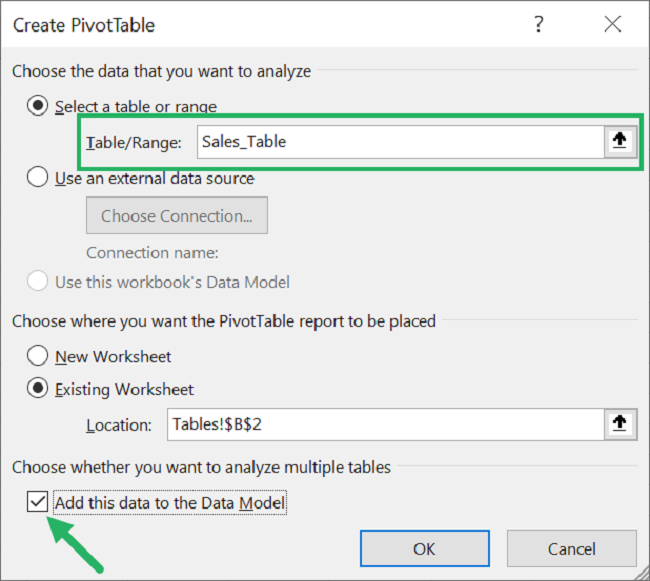650x581 pixels.
Task: Click the Cancel button
Action: pos(571,549)
